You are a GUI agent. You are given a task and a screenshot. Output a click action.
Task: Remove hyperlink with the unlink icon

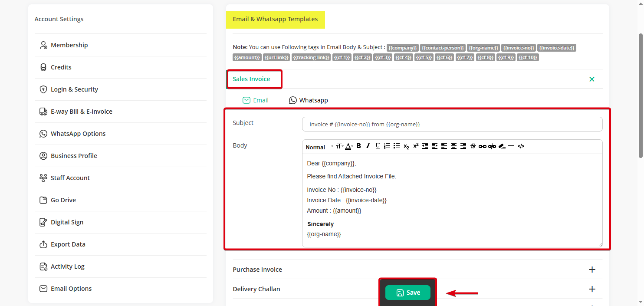492,146
